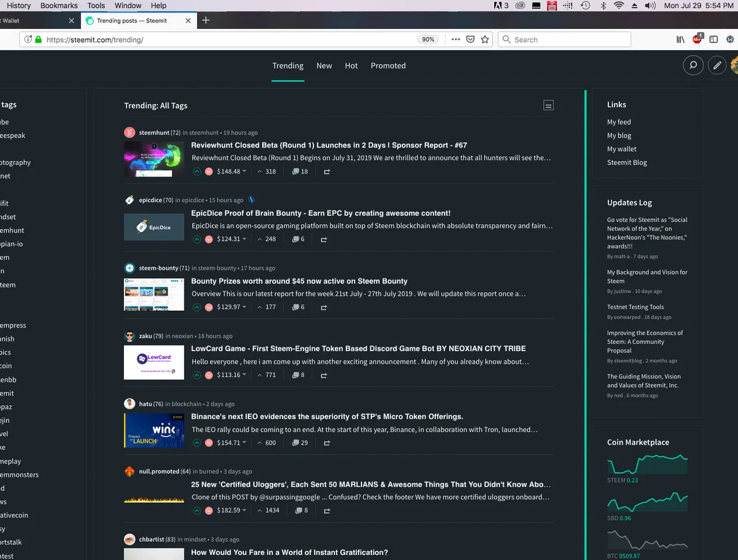
Task: Open Time Machine icon in menu bar
Action: [x=585, y=5]
